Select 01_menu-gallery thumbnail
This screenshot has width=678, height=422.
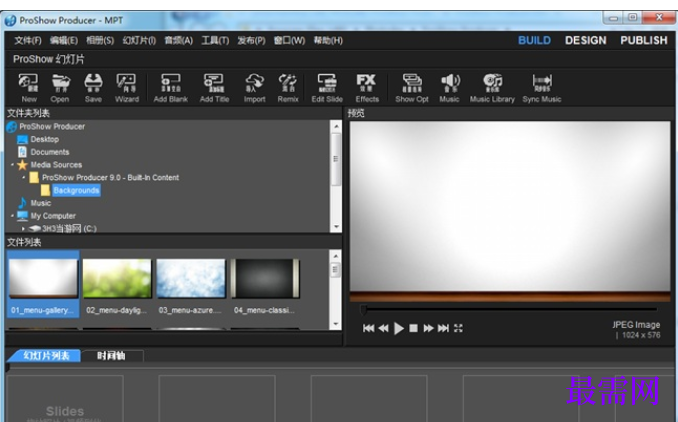(x=43, y=284)
